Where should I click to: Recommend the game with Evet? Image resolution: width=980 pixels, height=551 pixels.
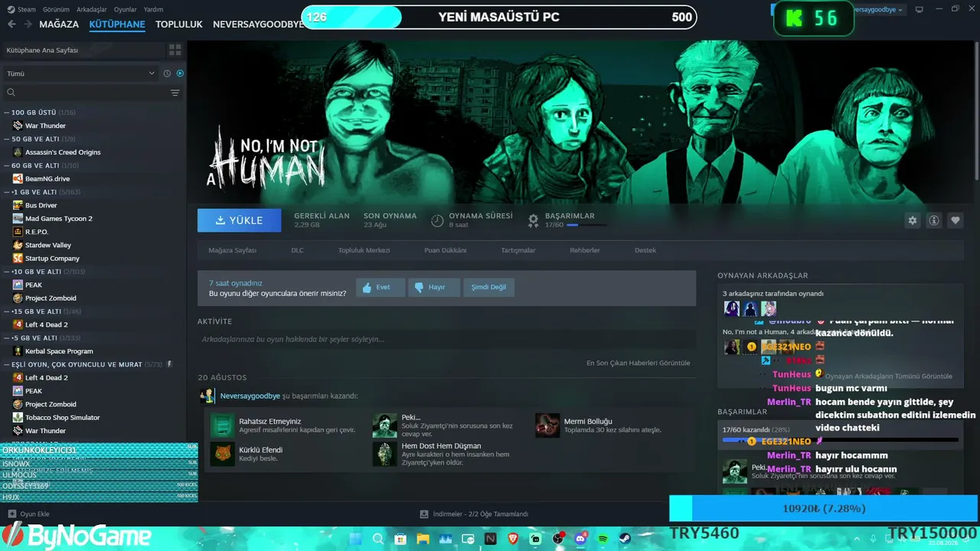[x=381, y=287]
